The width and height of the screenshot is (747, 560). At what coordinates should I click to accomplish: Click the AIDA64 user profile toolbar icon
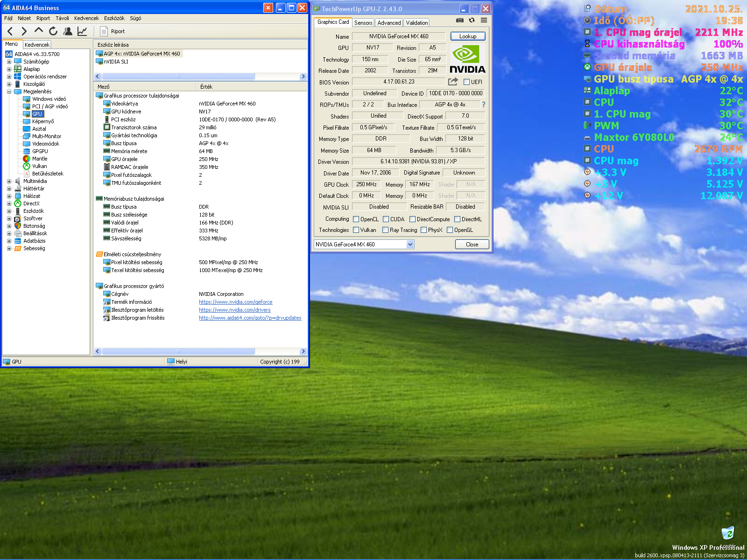(68, 31)
